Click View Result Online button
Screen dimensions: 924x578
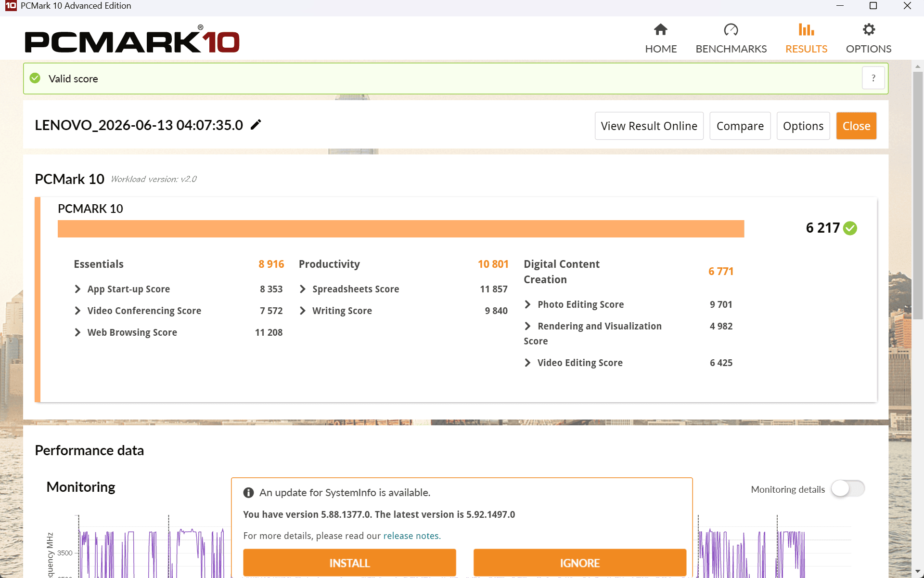click(649, 126)
